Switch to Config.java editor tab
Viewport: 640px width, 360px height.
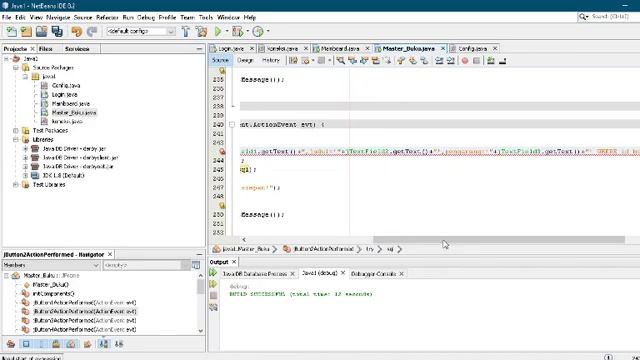coord(472,49)
